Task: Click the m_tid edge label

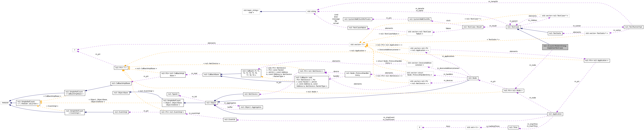Action: click(194, 97)
